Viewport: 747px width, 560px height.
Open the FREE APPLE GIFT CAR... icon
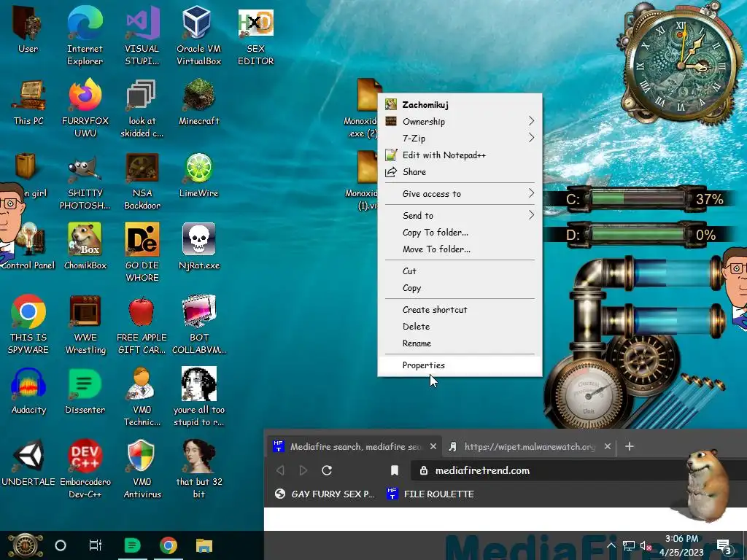coord(142,312)
